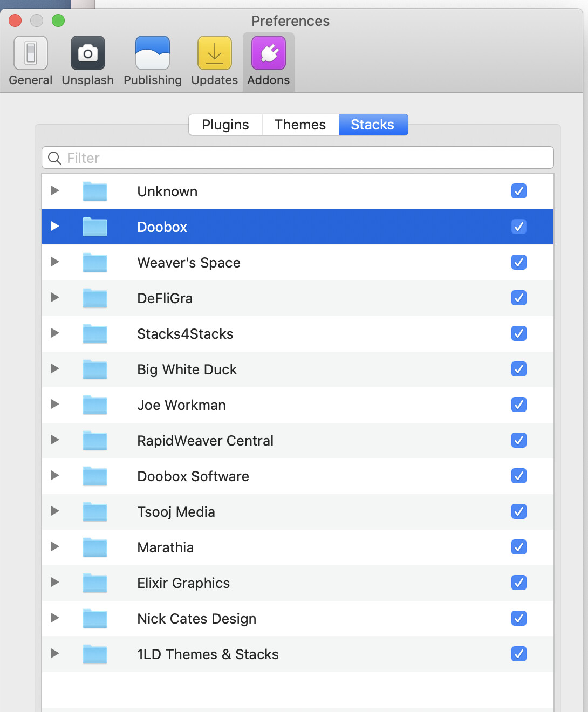Image resolution: width=588 pixels, height=712 pixels.
Task: Uncheck the Doobox stacks checkbox
Action: (519, 227)
